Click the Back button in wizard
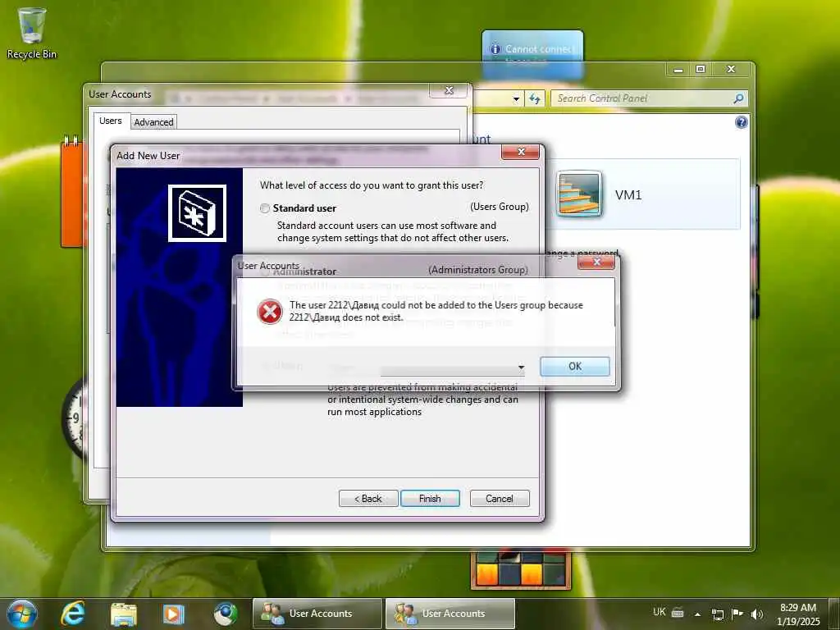 (x=368, y=498)
